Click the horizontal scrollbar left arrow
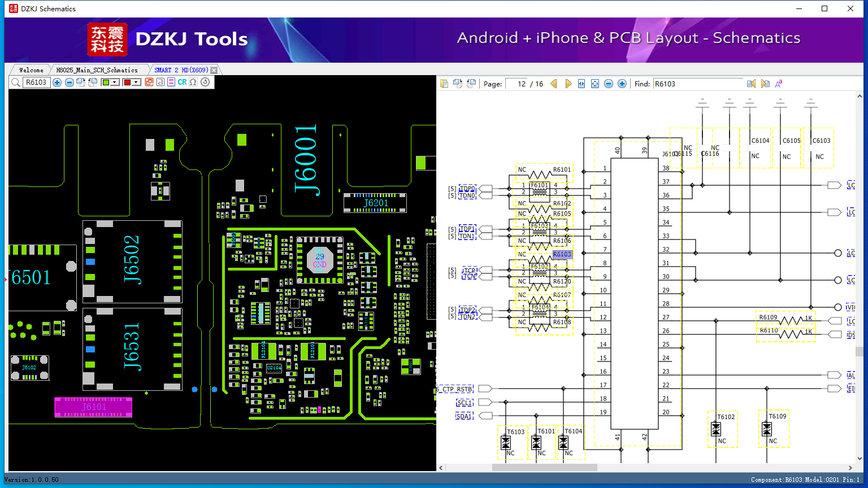Viewport: 868px width, 488px height. (x=441, y=468)
